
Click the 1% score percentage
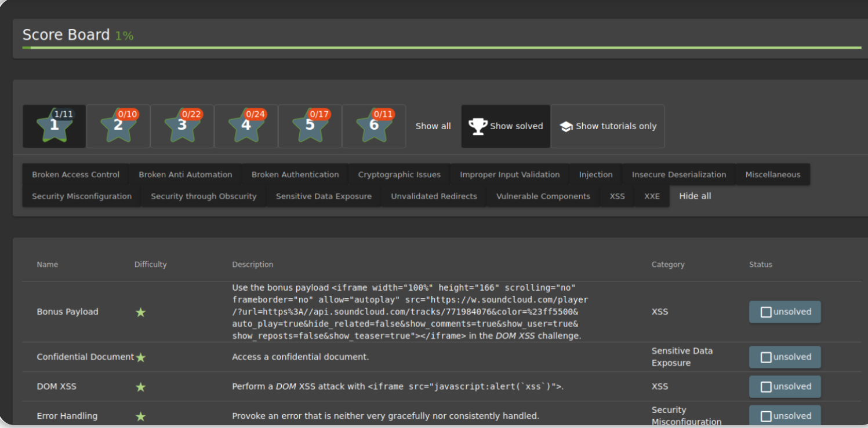[x=124, y=36]
